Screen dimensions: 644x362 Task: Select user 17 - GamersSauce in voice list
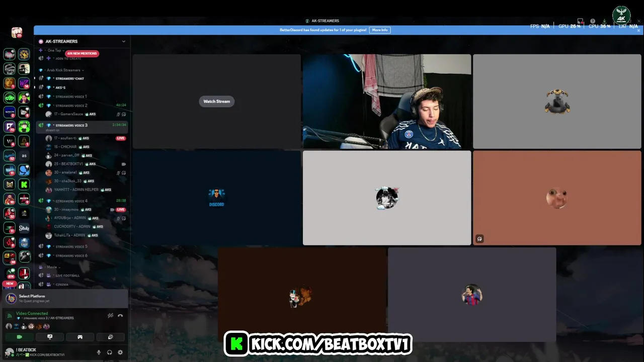(x=86, y=114)
